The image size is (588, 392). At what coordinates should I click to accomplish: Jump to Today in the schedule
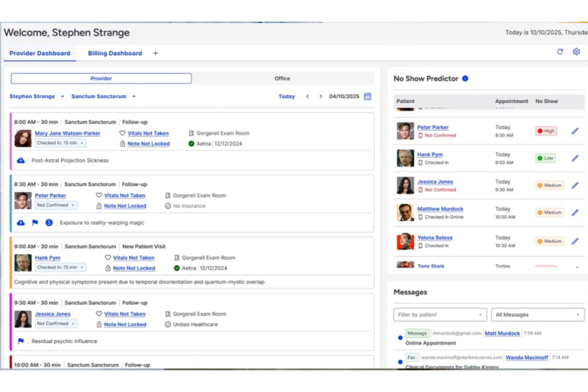[x=286, y=97]
